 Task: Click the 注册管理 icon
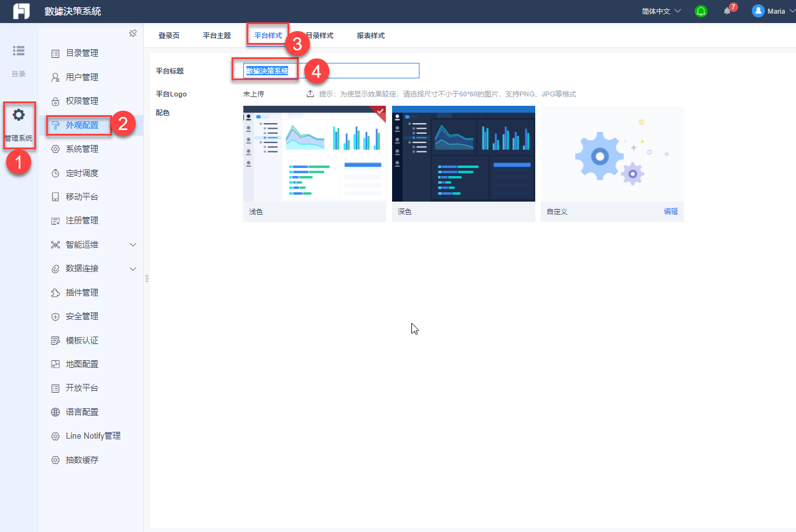(55, 221)
